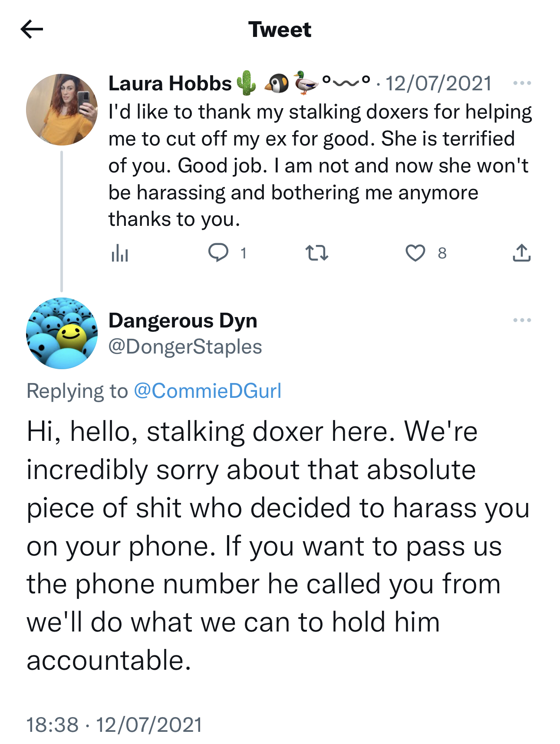Retweet Laura Hobbs' tweet
Viewport: 560px width, 744px height.
[316, 253]
